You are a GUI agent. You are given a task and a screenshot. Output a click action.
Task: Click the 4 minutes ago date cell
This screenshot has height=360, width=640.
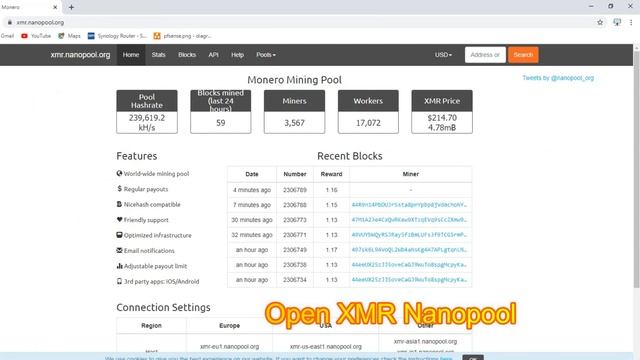point(252,190)
